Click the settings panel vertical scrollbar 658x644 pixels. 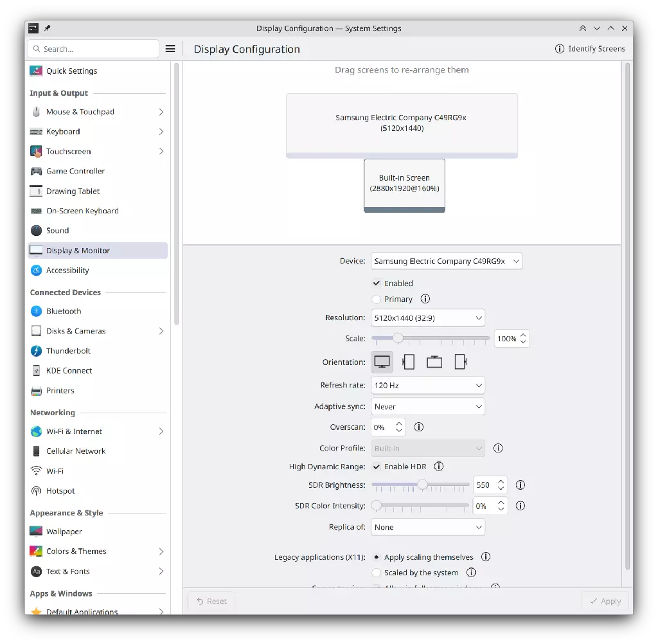[628, 316]
